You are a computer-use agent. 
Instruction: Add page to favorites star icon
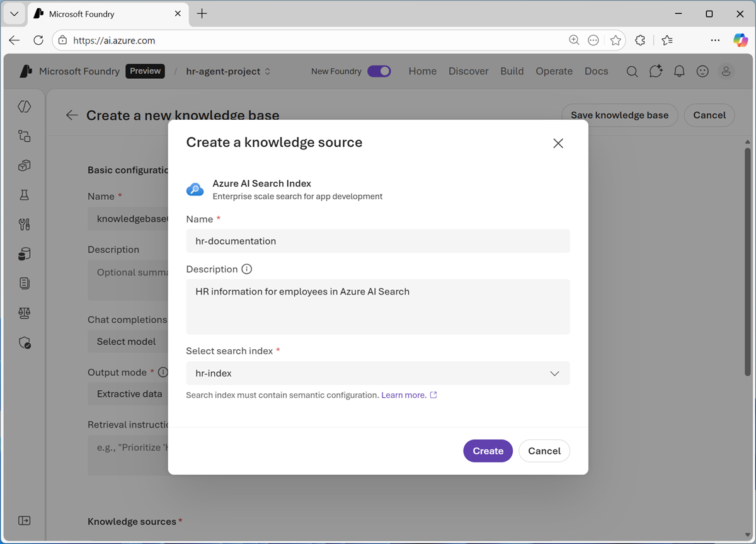coord(616,40)
